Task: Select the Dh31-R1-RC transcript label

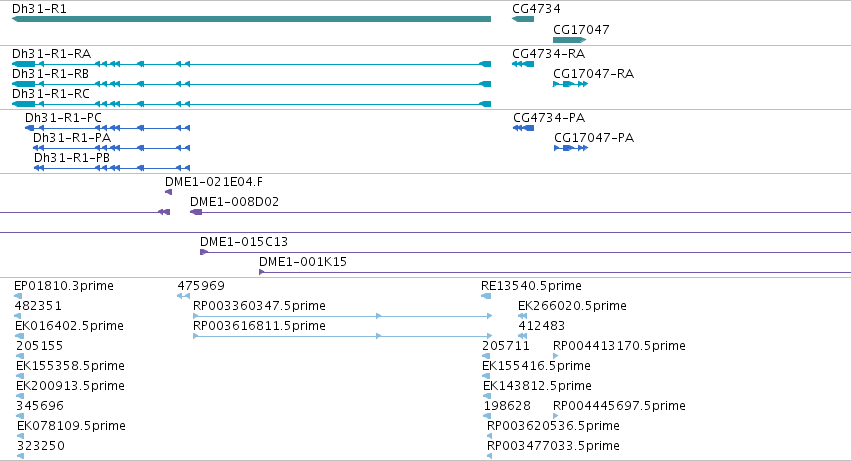Action: point(50,94)
